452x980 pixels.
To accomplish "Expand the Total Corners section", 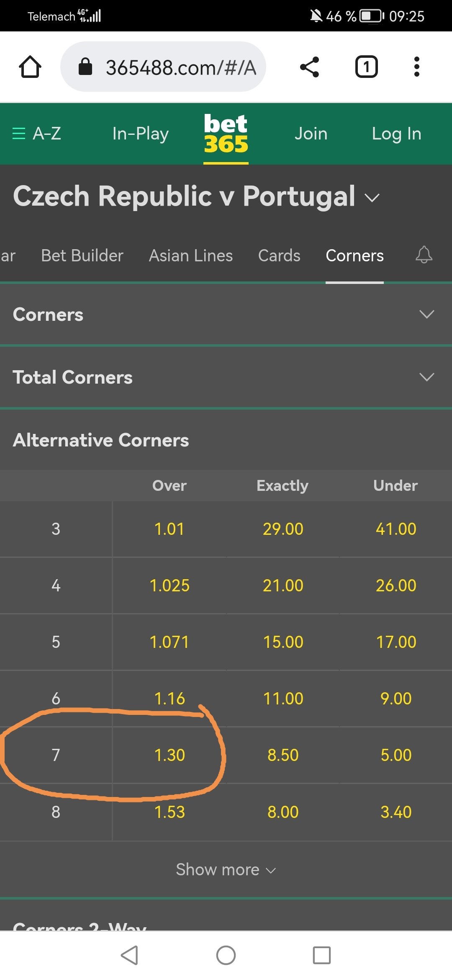I will point(426,377).
